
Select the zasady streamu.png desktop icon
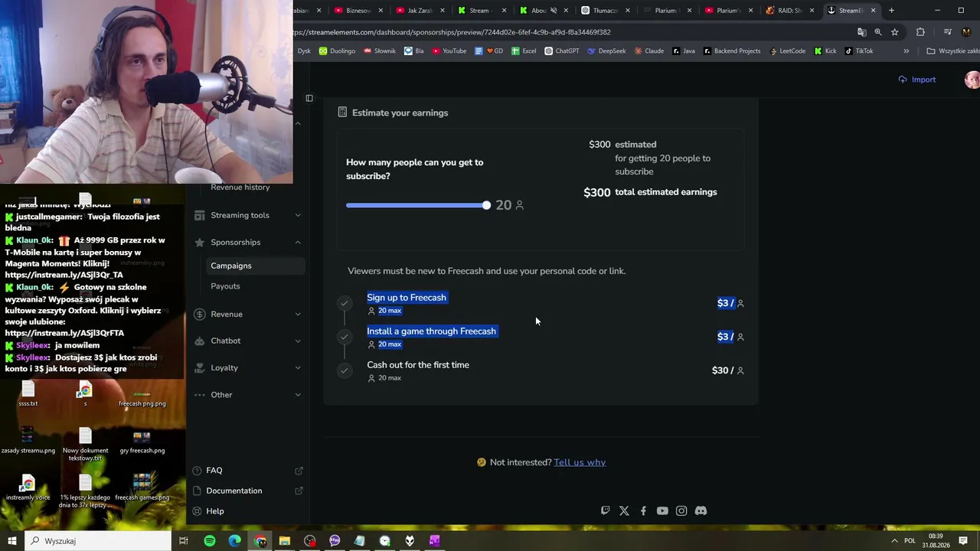pos(28,441)
